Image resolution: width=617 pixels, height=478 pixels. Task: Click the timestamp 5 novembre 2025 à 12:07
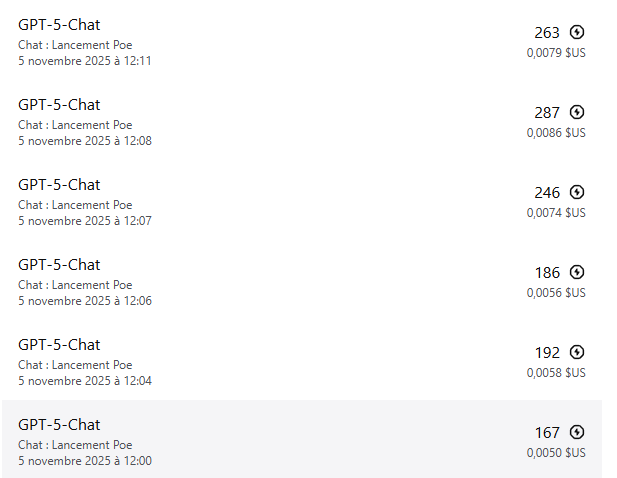click(x=85, y=221)
